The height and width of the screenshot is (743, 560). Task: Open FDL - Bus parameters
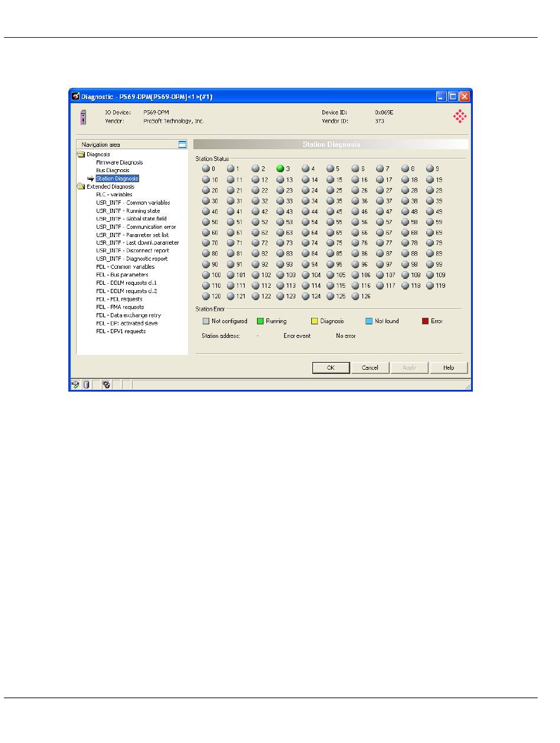coord(122,275)
